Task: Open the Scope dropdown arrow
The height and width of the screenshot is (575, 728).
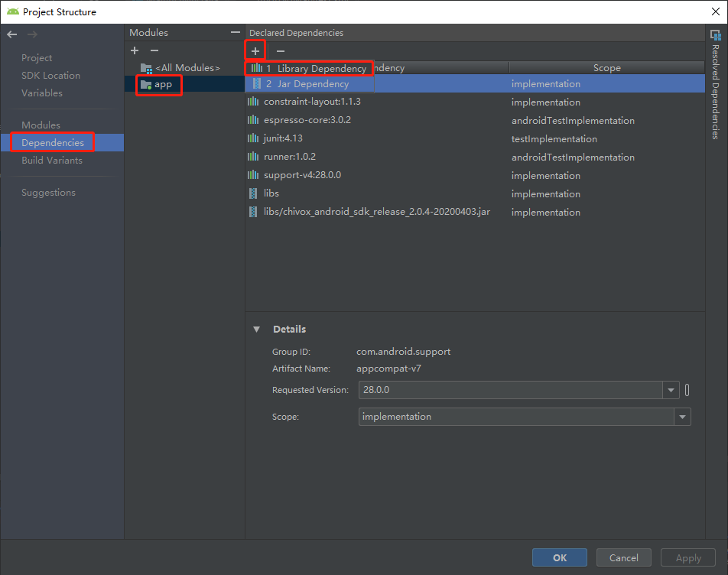Action: [x=682, y=417]
